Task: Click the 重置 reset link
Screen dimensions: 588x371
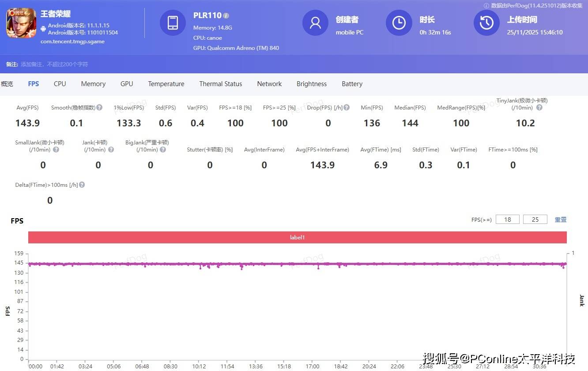Action: (x=560, y=220)
